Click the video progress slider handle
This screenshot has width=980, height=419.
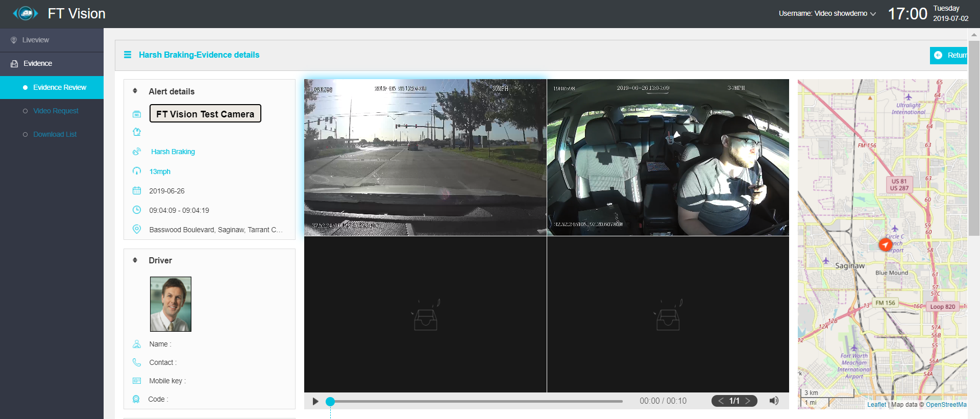[330, 402]
